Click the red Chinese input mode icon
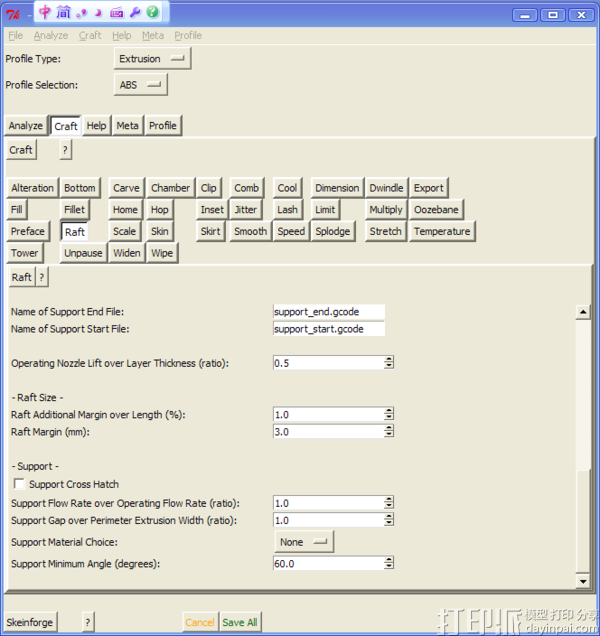The height and width of the screenshot is (636, 600). pyautogui.click(x=46, y=12)
